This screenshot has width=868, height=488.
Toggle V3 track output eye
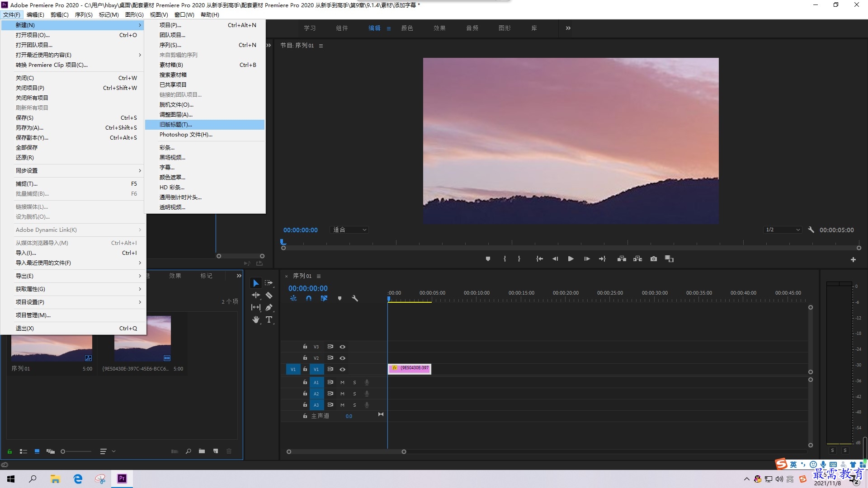(343, 347)
